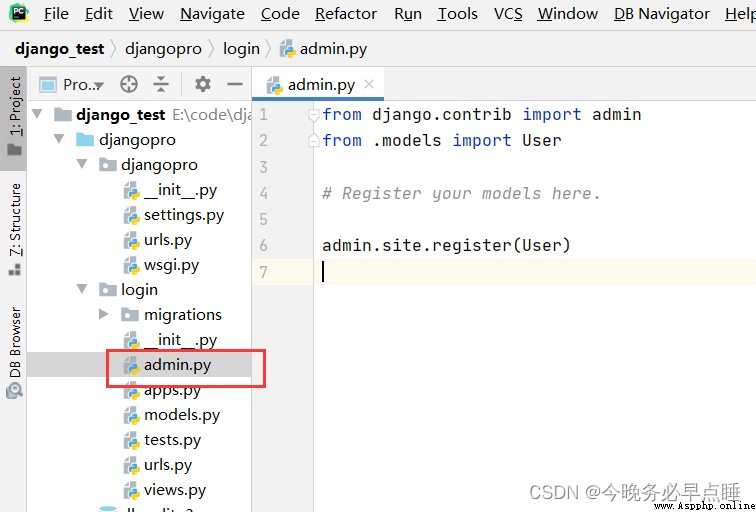Image resolution: width=756 pixels, height=512 pixels.
Task: Select the outer djangopro folder row
Action: [x=139, y=140]
